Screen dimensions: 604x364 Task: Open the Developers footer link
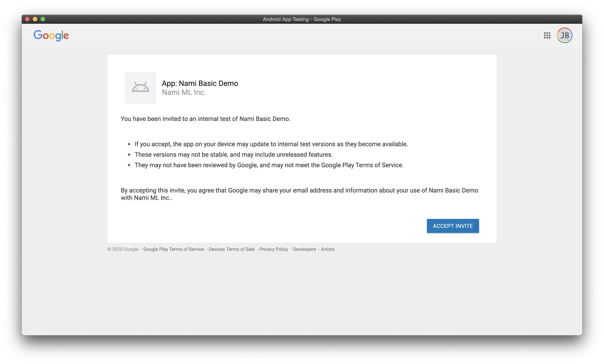(304, 249)
